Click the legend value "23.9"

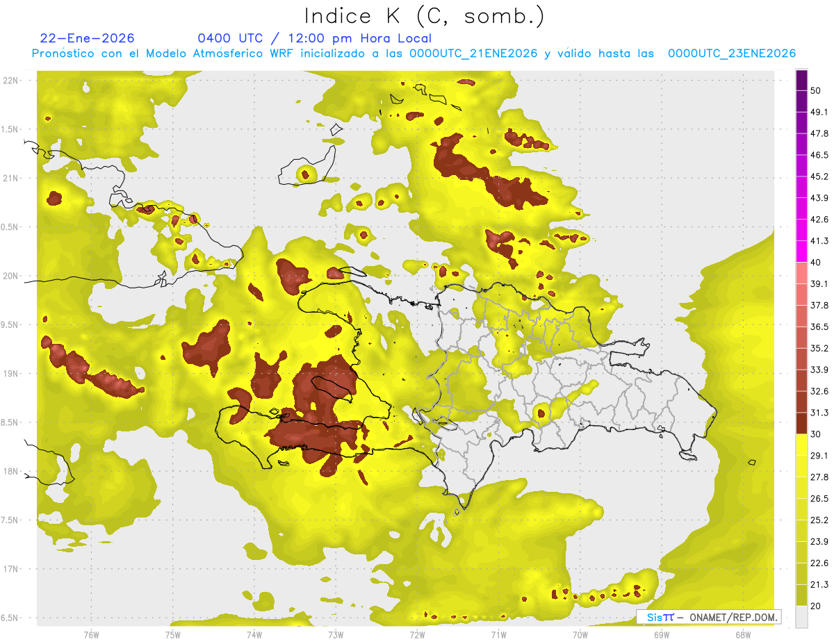tap(819, 542)
